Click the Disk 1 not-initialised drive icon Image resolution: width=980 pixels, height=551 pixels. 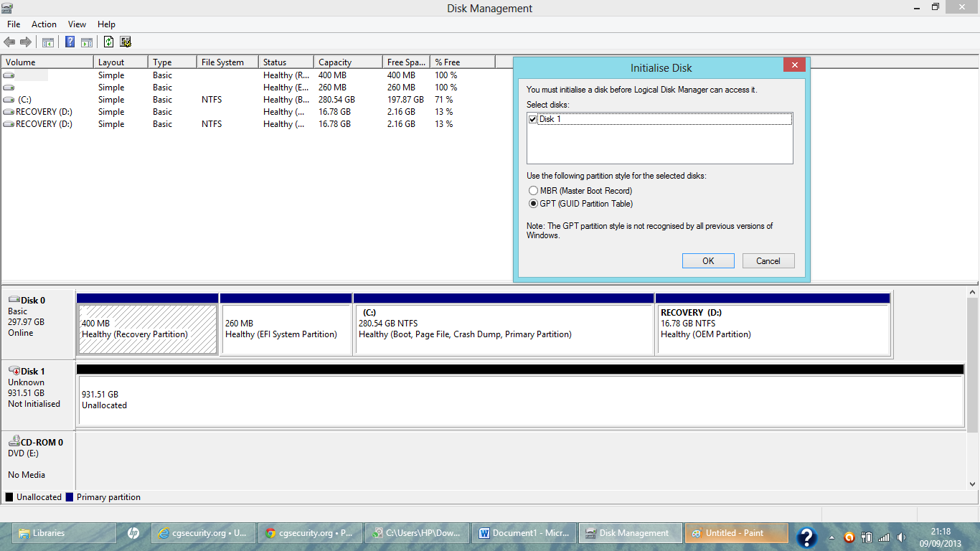tap(14, 371)
